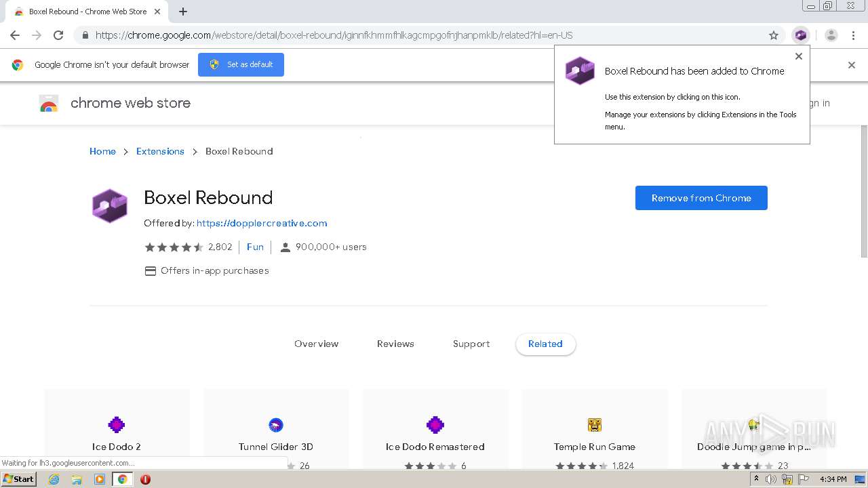Open the Doodle Jump game extension card
Viewport: 868px width, 488px height.
pyautogui.click(x=754, y=430)
